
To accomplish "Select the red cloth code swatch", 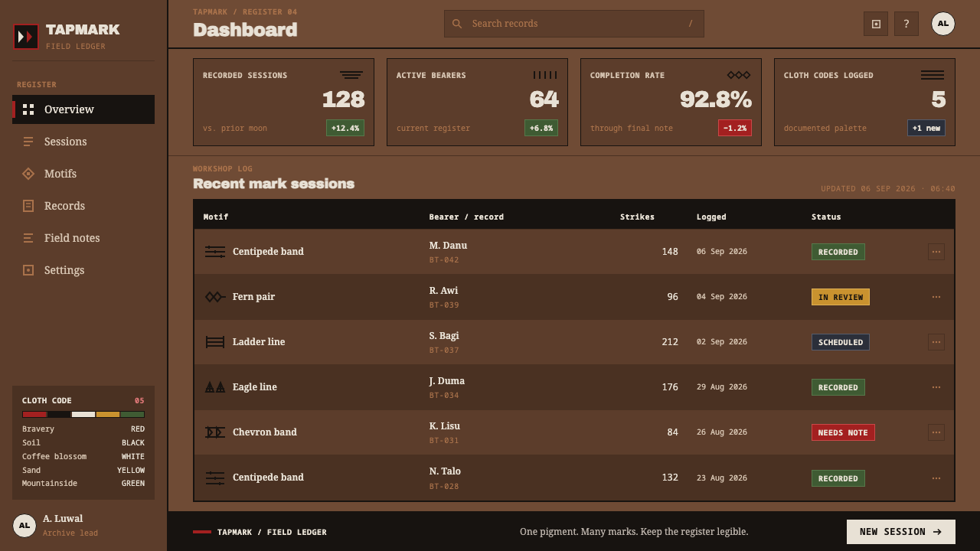I will [x=34, y=414].
